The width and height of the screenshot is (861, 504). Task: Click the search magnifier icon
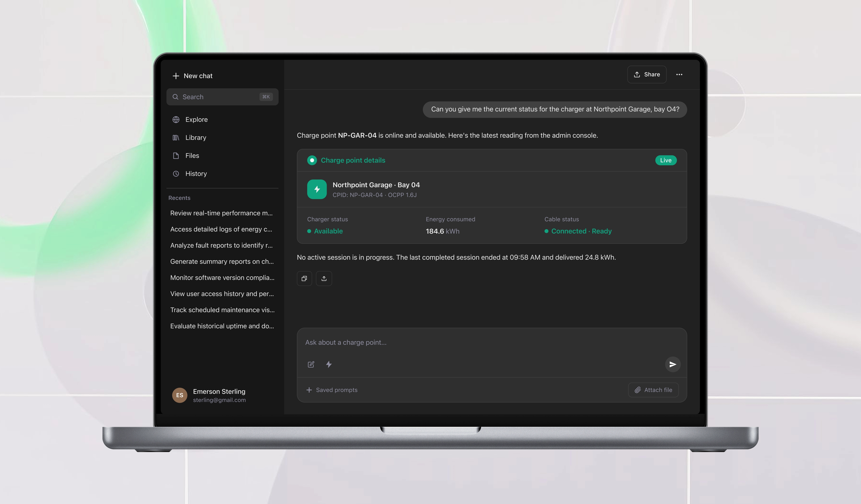click(175, 97)
